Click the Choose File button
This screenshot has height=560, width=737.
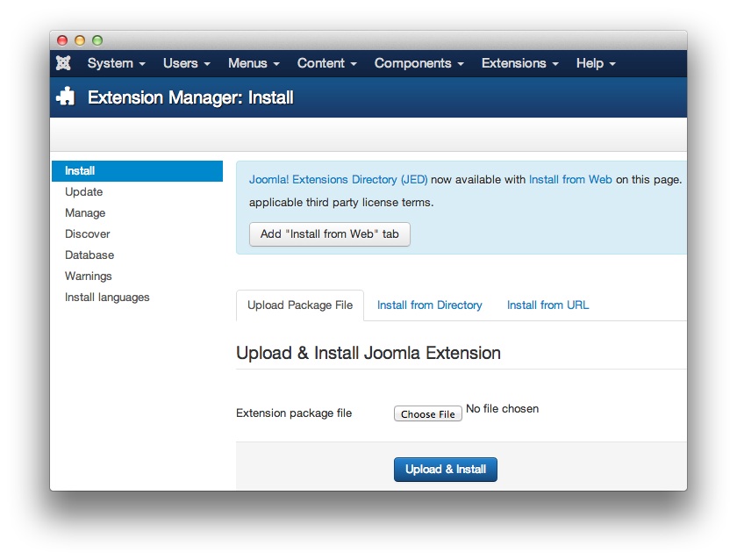(x=428, y=413)
